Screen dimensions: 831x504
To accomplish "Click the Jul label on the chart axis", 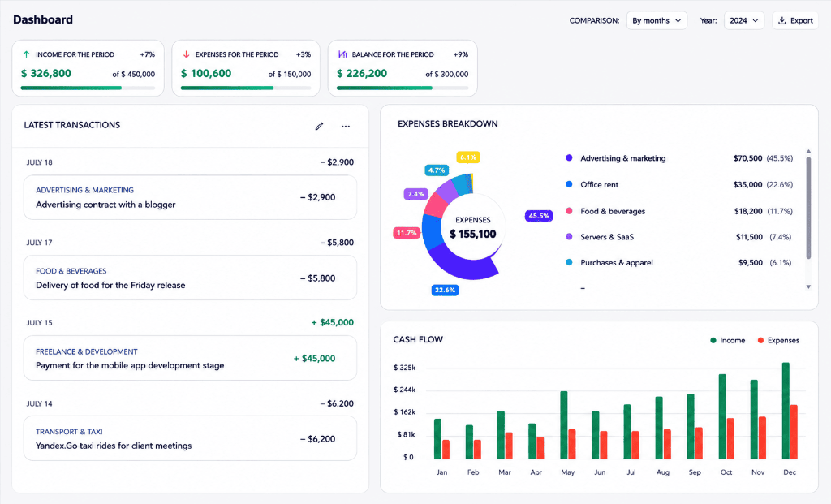I will [631, 472].
